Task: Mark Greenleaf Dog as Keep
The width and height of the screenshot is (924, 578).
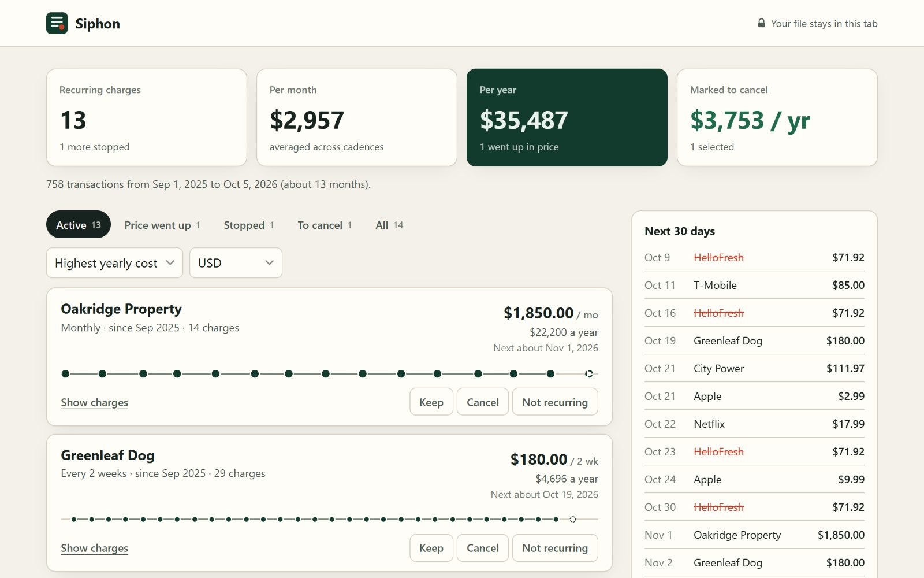Action: 431,548
